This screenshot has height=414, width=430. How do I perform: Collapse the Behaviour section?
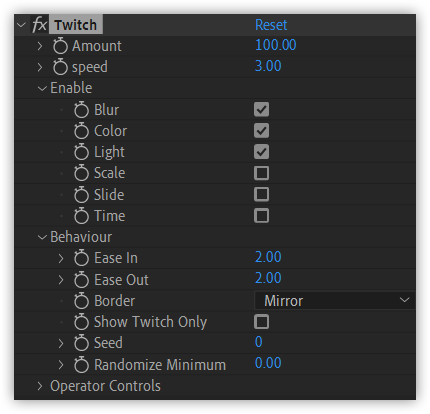(42, 237)
